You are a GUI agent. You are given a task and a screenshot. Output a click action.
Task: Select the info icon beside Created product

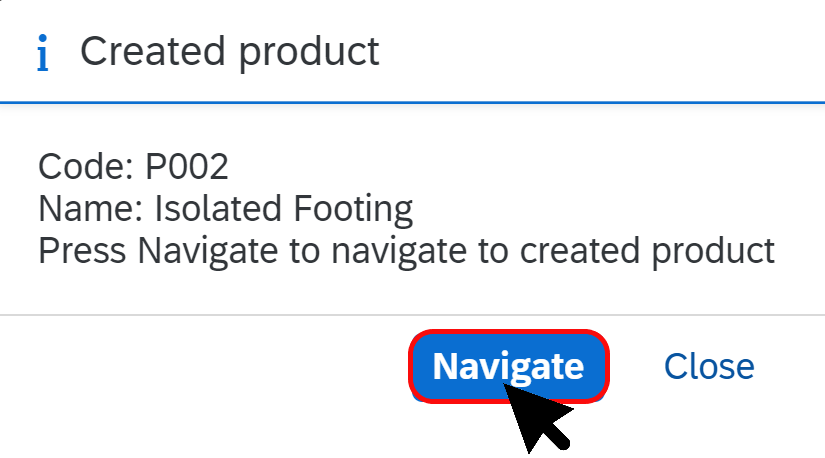click(43, 52)
